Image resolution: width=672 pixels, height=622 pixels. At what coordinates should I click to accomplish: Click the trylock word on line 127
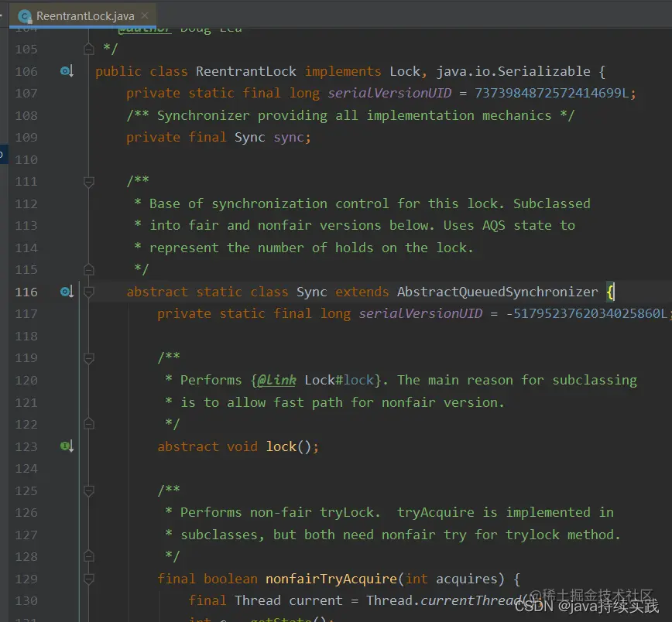coord(533,535)
